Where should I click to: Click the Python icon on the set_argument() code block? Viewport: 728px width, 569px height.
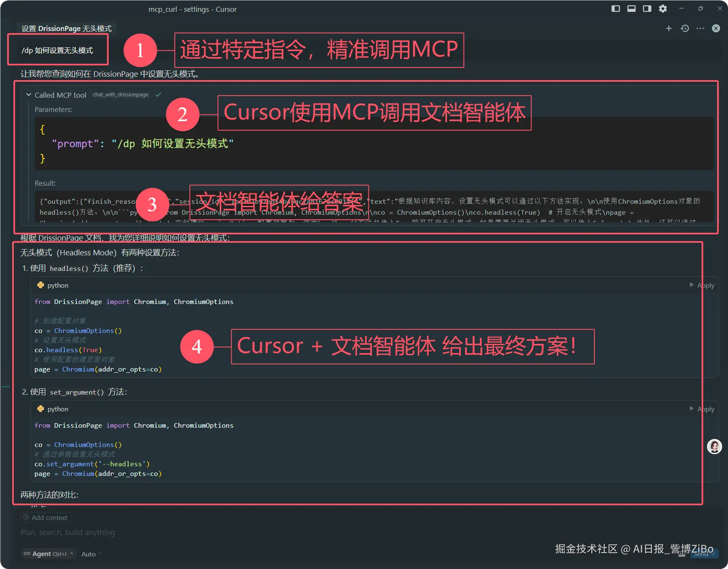pos(40,409)
